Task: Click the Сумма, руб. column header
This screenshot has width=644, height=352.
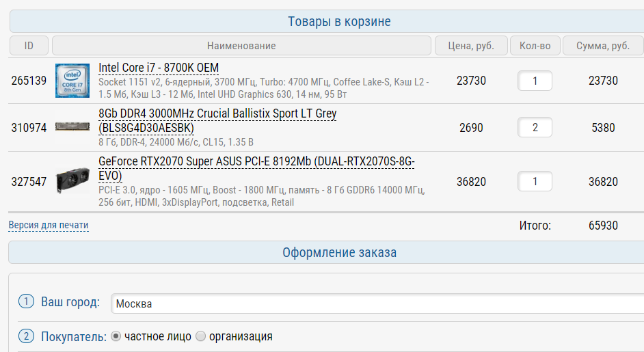Action: pos(602,46)
